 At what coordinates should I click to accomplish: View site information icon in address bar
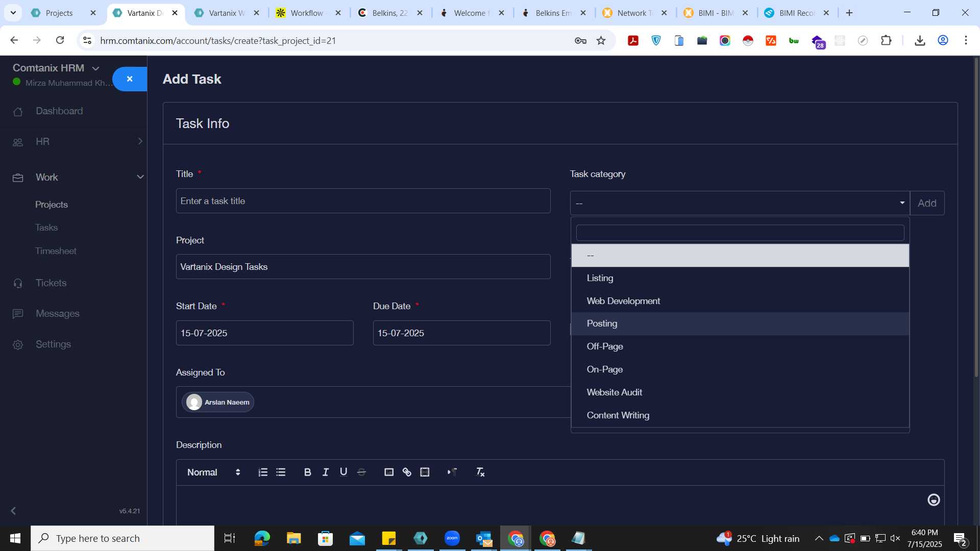87,40
